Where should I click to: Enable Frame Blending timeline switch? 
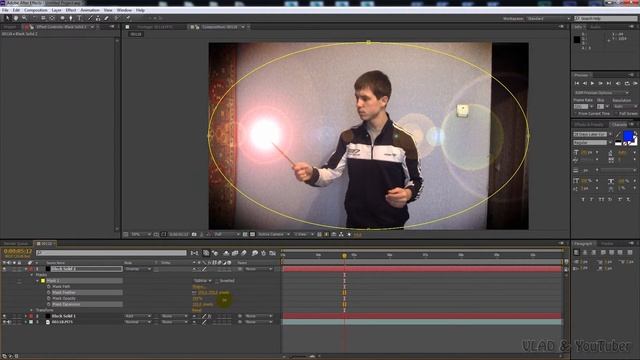pyautogui.click(x=235, y=253)
